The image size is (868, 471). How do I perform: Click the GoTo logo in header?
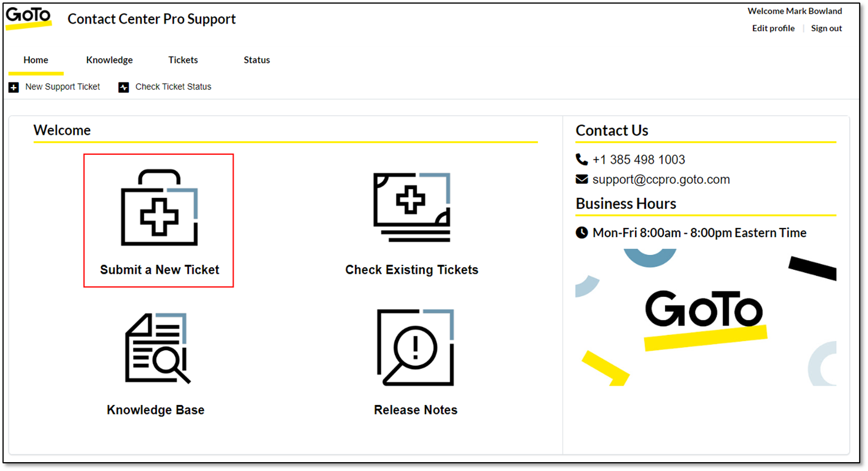pyautogui.click(x=28, y=18)
